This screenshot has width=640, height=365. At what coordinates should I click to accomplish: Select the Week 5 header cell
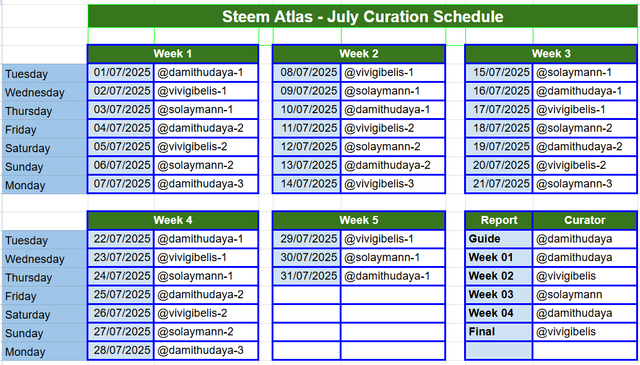tap(359, 220)
